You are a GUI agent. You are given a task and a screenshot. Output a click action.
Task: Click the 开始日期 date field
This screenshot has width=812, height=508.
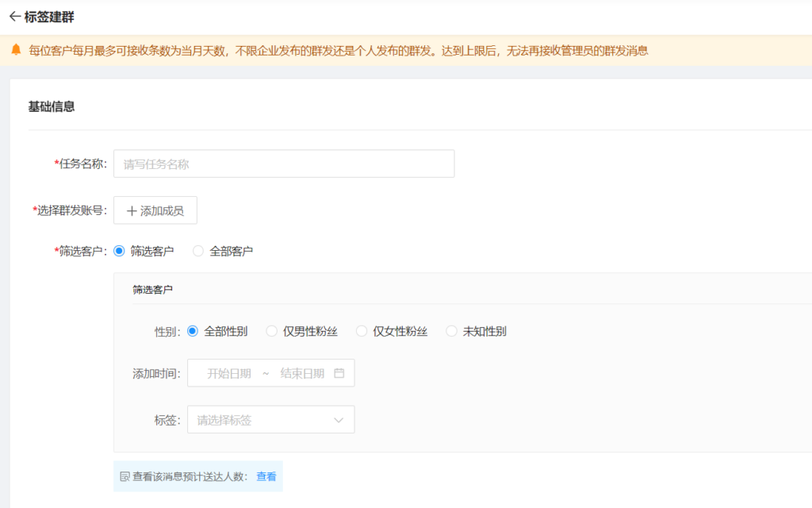(x=229, y=373)
